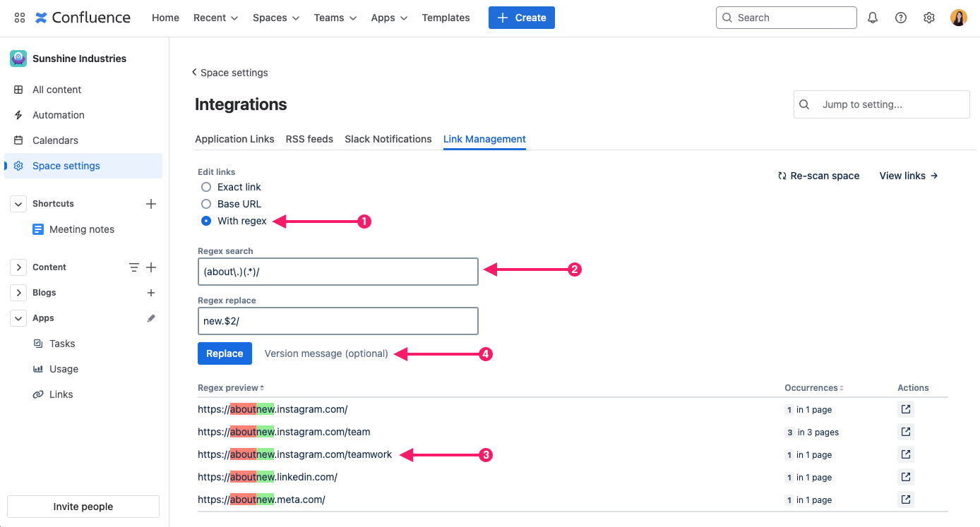Switch to the Application Links tab
This screenshot has width=980, height=527.
point(234,139)
